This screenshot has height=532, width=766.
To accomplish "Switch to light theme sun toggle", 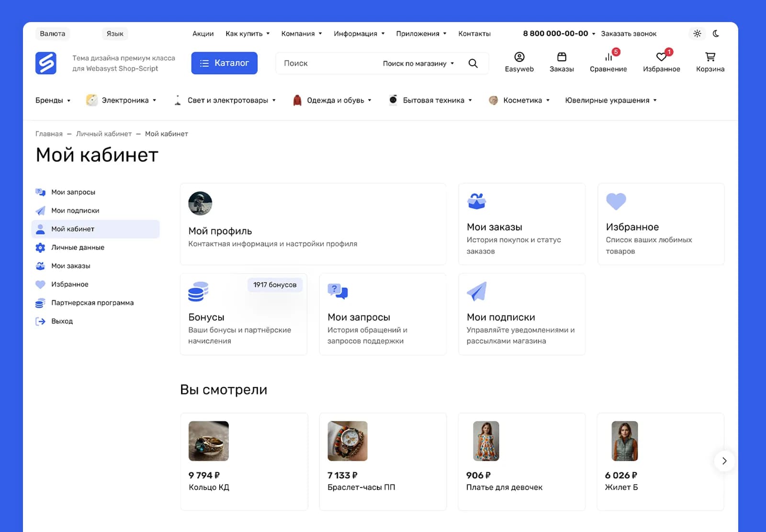I will click(697, 34).
